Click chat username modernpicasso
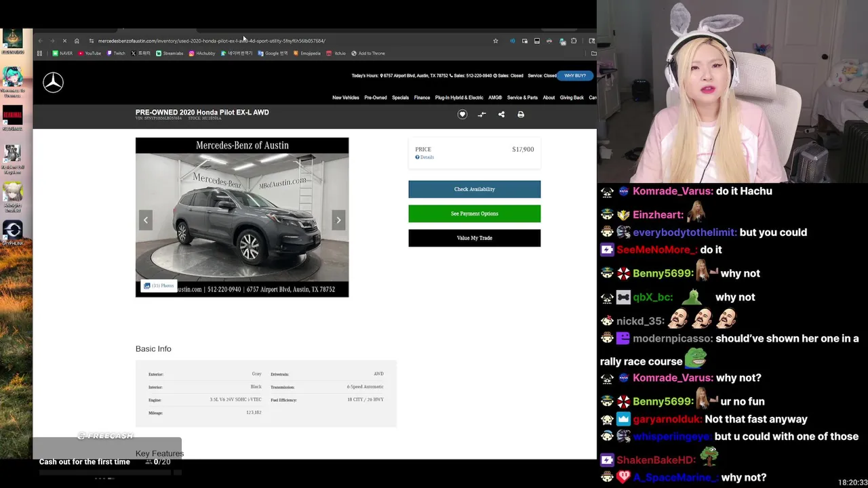Screen dimensions: 868x488 [673, 338]
